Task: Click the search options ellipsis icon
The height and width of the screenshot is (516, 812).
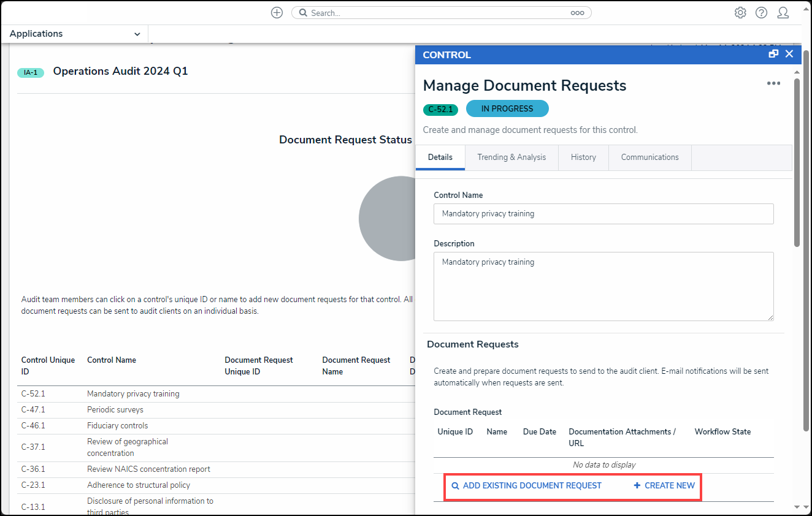Action: (577, 13)
